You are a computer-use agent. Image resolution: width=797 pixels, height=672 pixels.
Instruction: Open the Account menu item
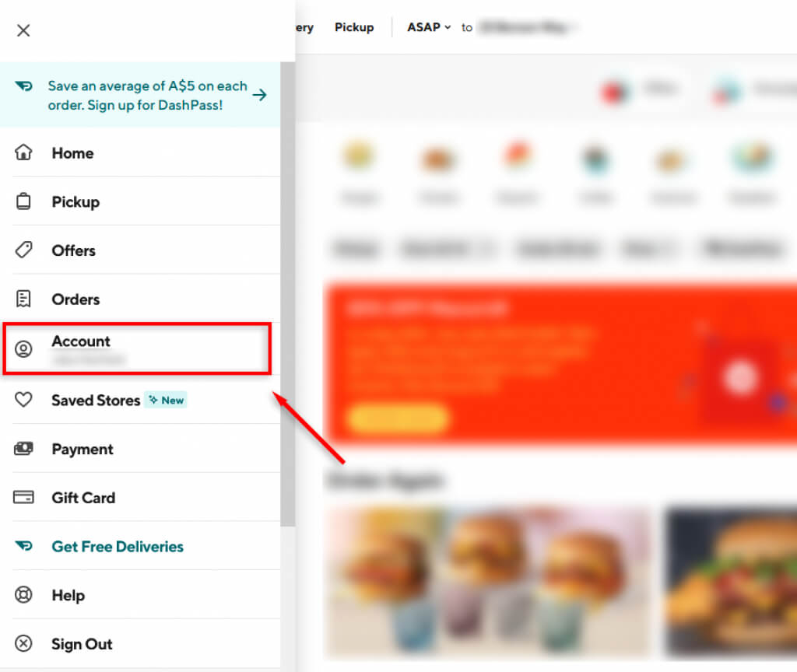pos(137,349)
